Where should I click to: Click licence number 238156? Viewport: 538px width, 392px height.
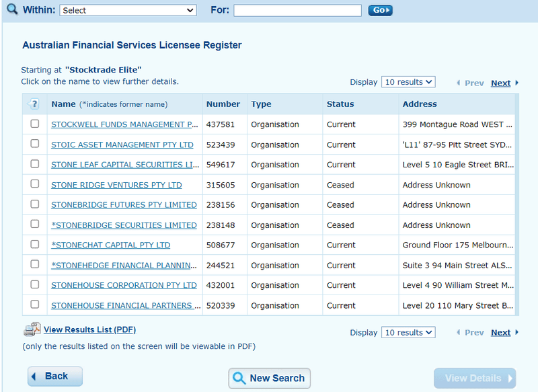pyautogui.click(x=221, y=205)
